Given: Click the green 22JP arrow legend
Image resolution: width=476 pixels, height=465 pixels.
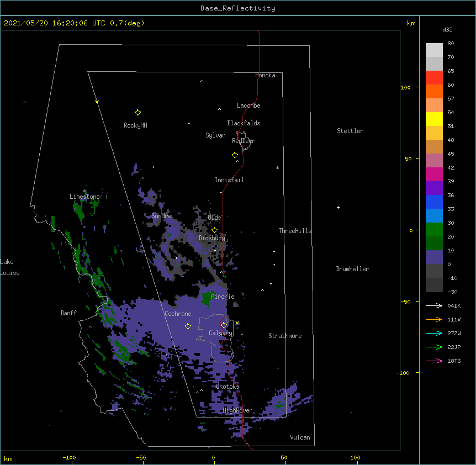Looking at the screenshot, I should click(434, 347).
